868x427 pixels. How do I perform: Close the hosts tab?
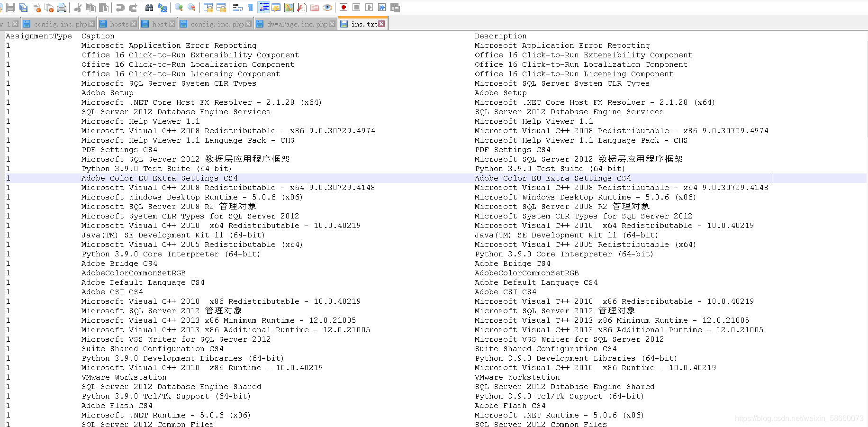point(134,24)
